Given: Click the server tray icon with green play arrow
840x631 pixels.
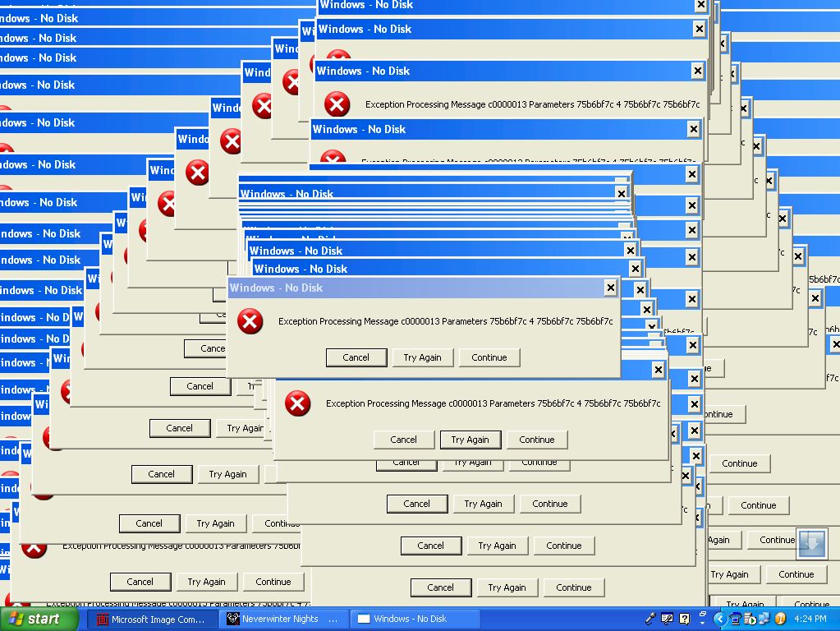Looking at the screenshot, I should [x=750, y=619].
